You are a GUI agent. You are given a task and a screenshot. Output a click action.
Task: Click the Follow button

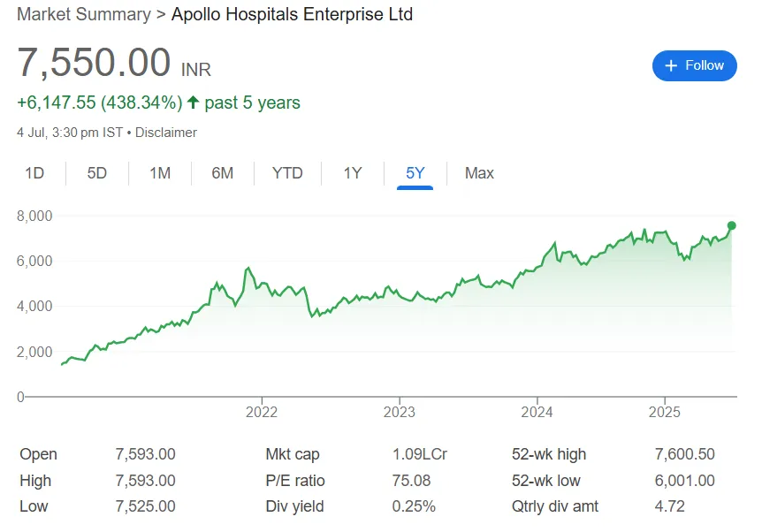point(694,65)
